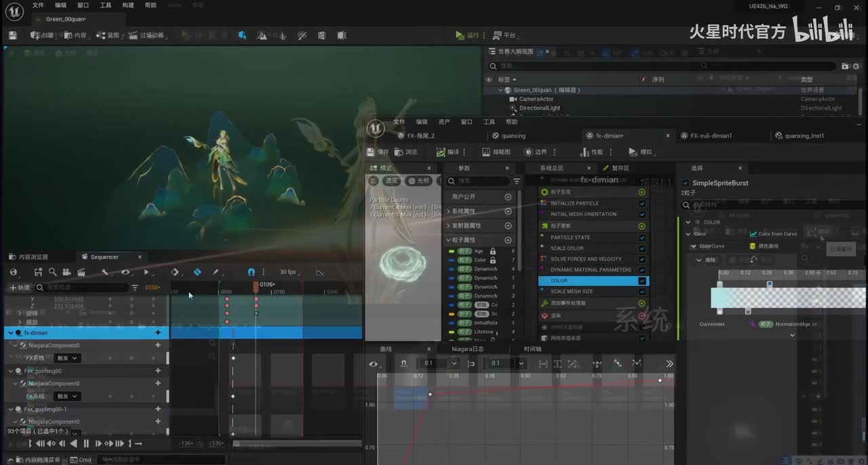Image resolution: width=868 pixels, height=465 pixels.
Task: Switch to the FX-xuli-dimian1 tab
Action: pos(711,136)
